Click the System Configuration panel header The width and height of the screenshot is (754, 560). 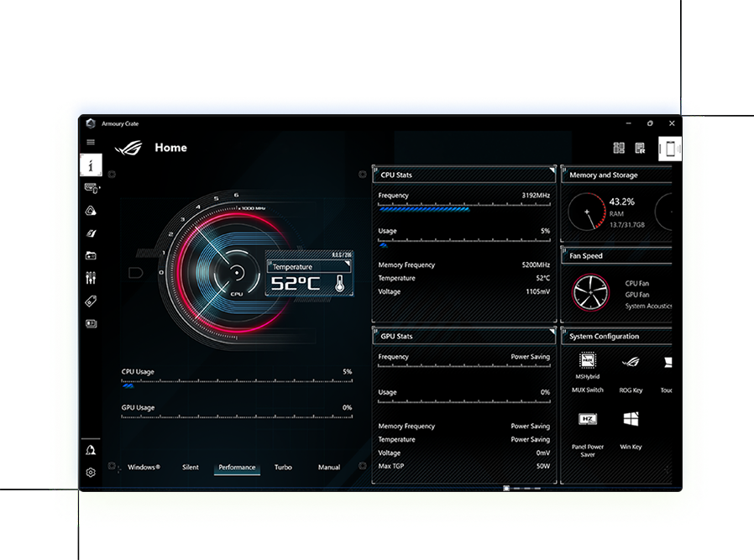(617, 337)
